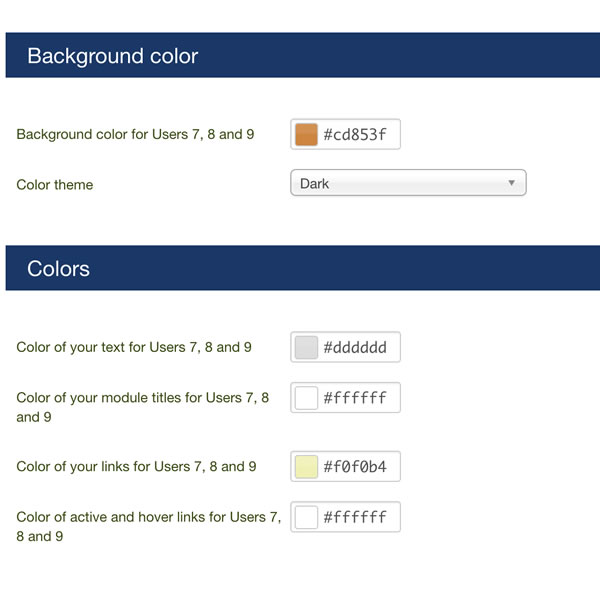
Task: Click 'Color of your text' label
Action: click(134, 347)
